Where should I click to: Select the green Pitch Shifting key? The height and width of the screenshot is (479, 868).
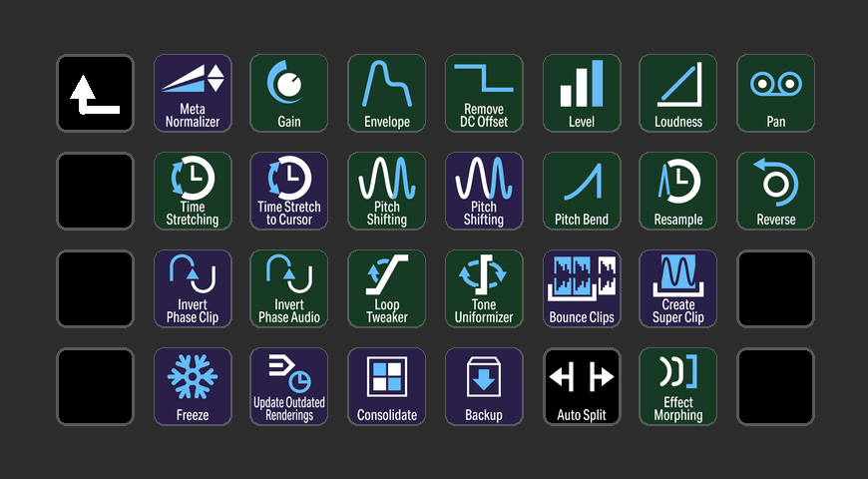coord(386,191)
